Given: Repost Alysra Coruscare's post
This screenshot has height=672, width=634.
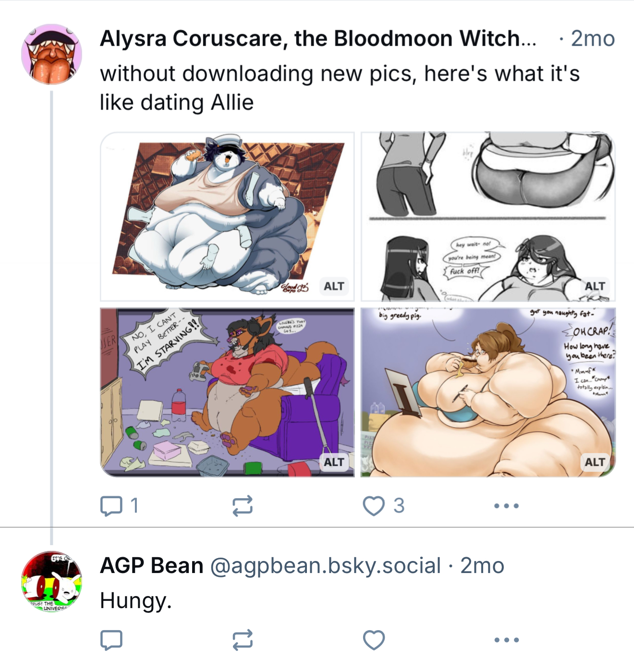Looking at the screenshot, I should 243,506.
